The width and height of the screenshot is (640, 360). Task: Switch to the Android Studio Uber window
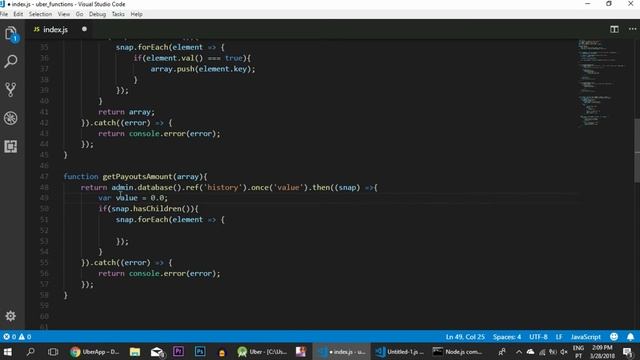(262, 351)
